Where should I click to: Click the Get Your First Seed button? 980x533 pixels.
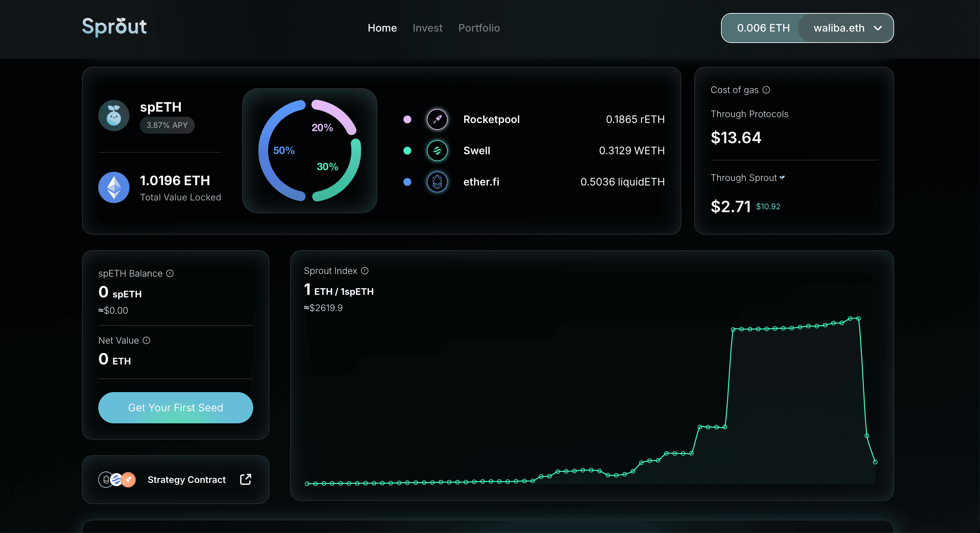[x=175, y=407]
